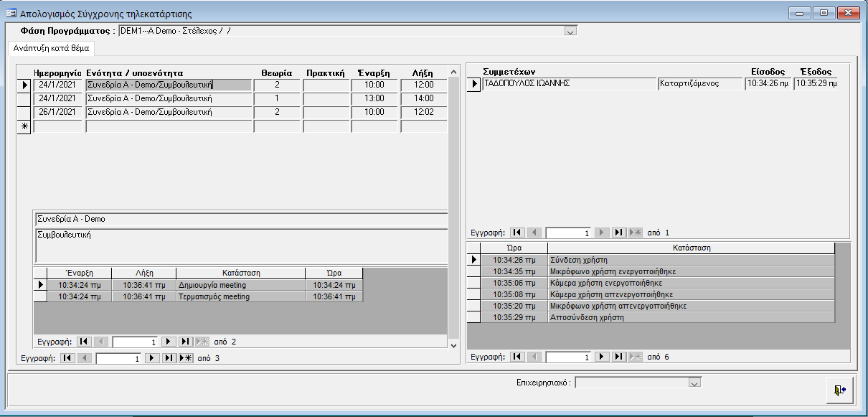Click the record number box in the 'από 6' navigator

(570, 357)
